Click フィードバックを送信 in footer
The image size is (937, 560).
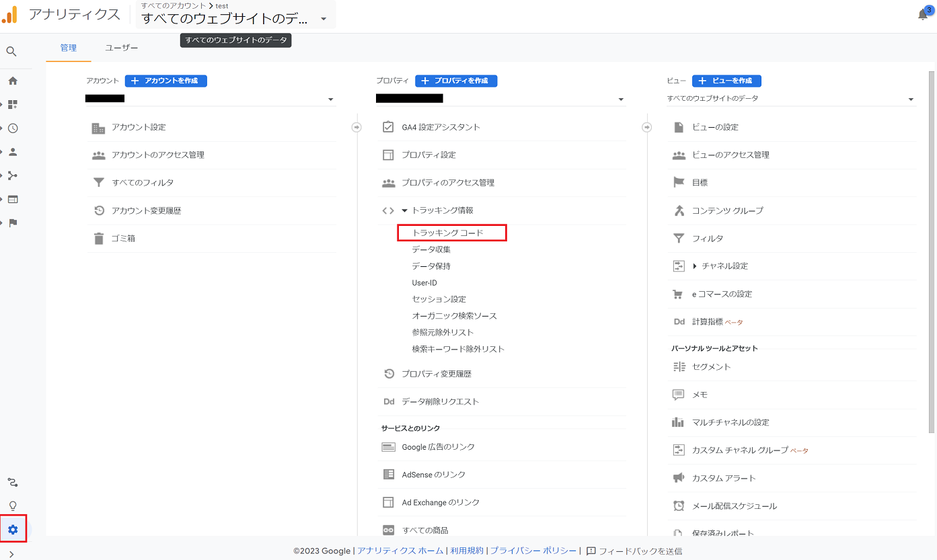coord(634,551)
